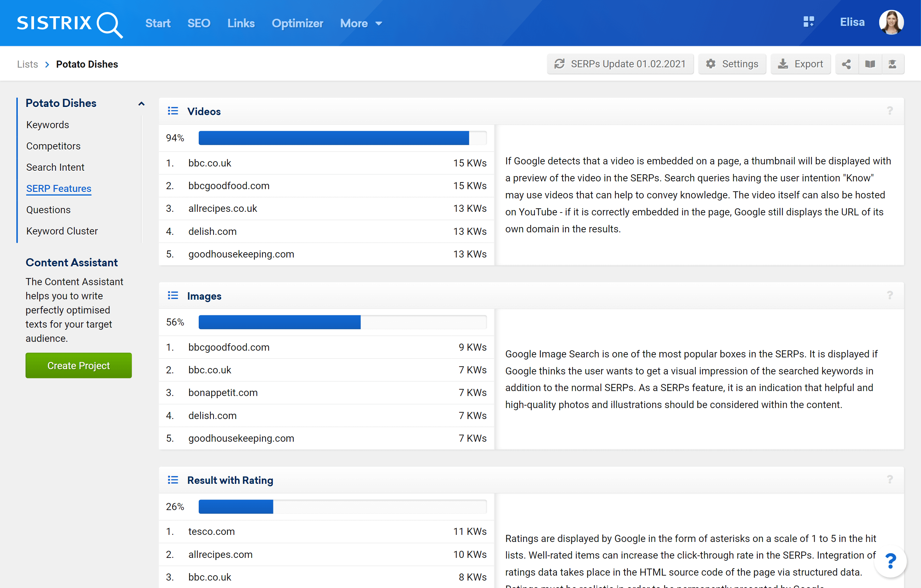Click delish.com in the Images list

[213, 415]
